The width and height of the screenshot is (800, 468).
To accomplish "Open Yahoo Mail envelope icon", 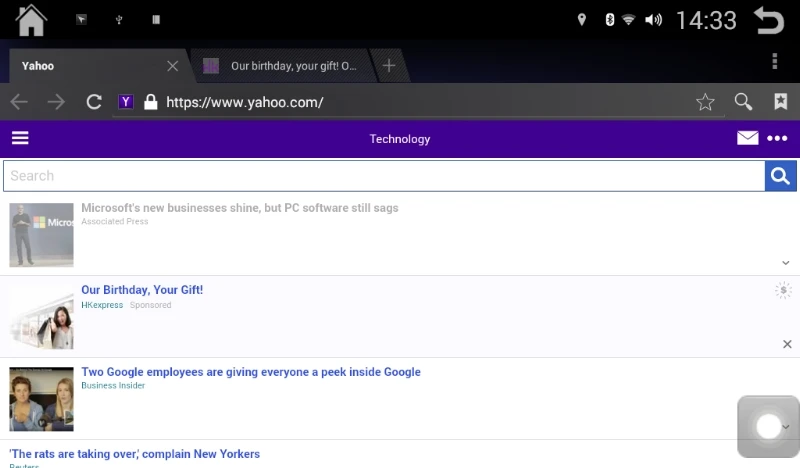I will (748, 139).
